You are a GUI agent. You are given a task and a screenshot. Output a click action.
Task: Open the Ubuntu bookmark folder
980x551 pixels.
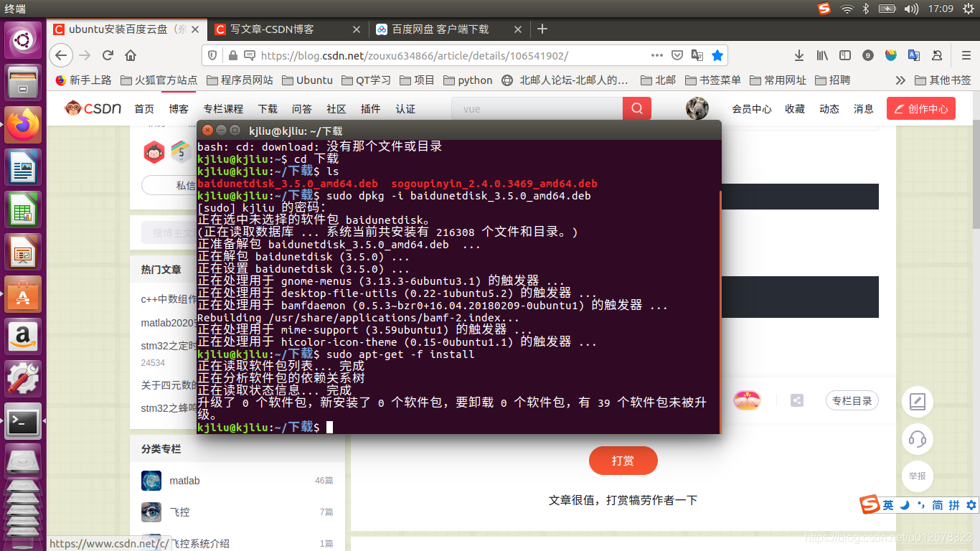(x=307, y=80)
